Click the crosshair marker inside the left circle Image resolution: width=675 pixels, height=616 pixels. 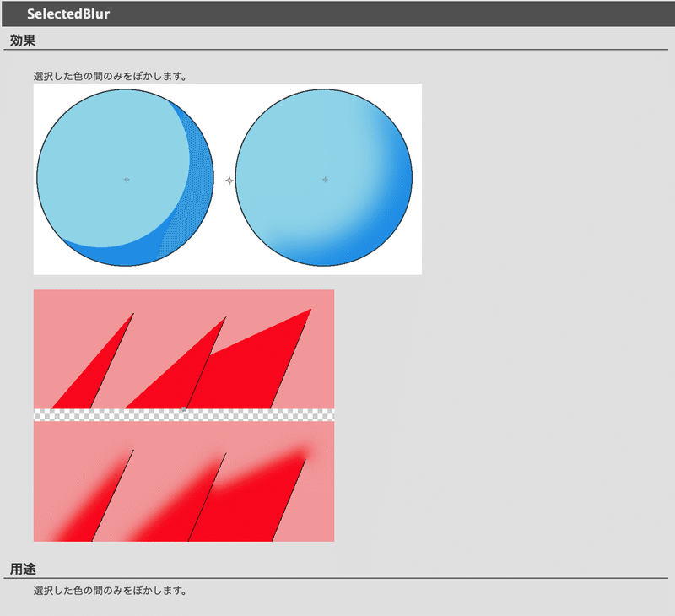127,178
